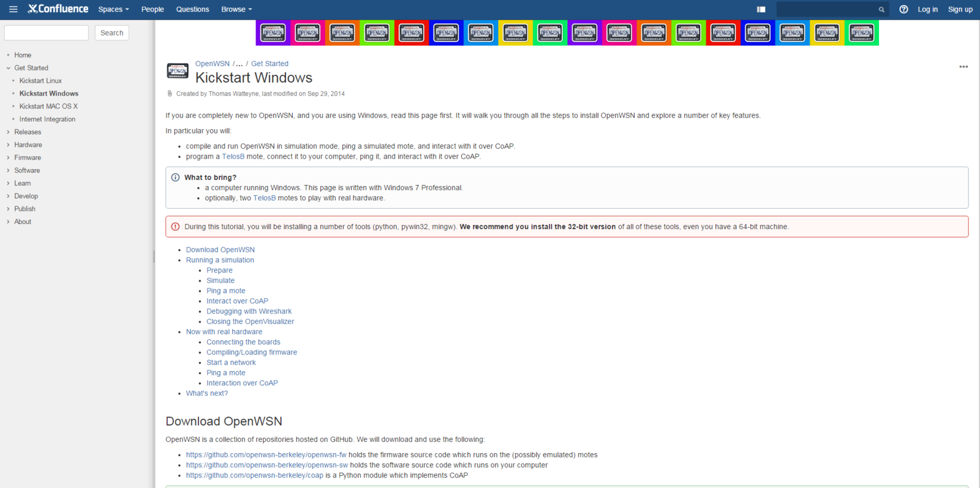
Task: Jump to Download OpenWSN section
Action: coord(221,250)
